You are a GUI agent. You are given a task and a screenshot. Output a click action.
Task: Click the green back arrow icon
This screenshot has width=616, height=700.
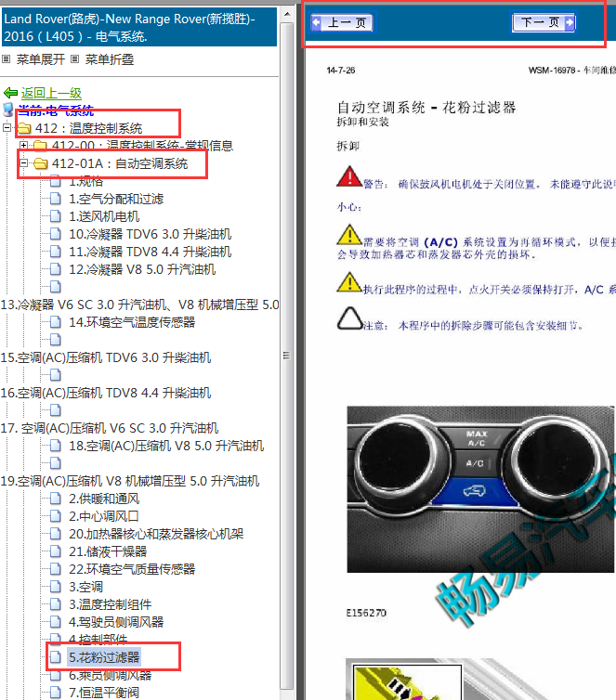pyautogui.click(x=10, y=93)
